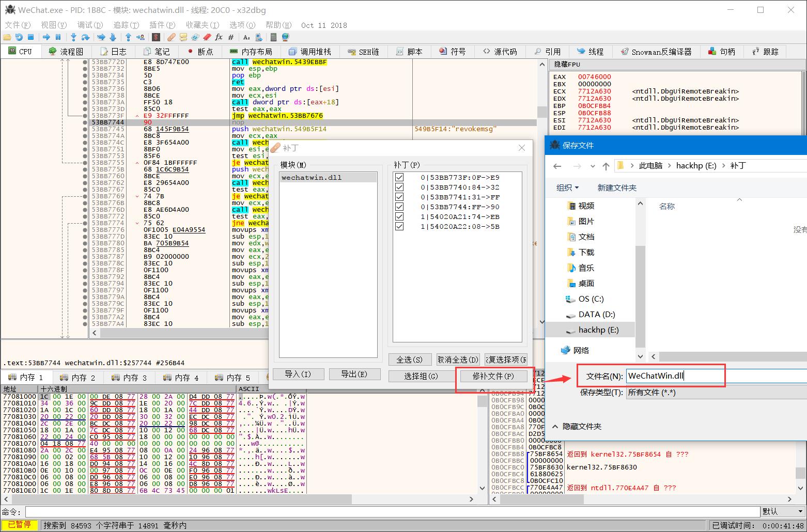Click the pause execution toolbar icon
This screenshot has height=532, width=807.
coord(58,37)
